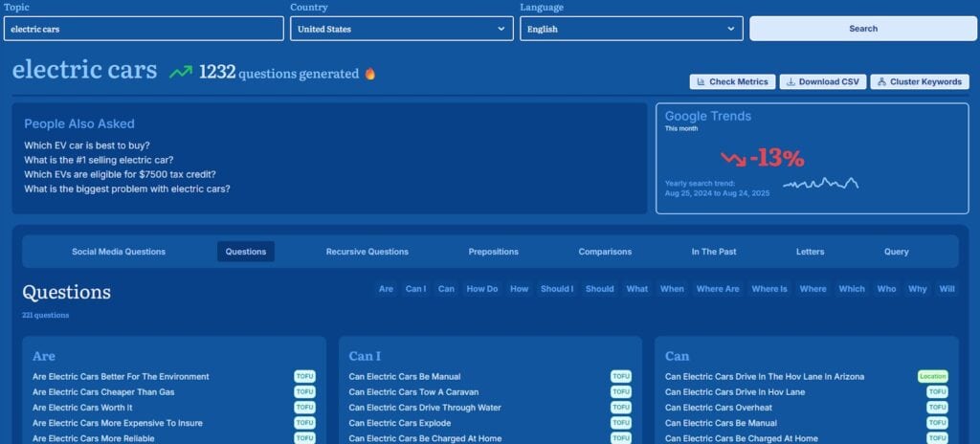
Task: Click 'Can Electric Cars Drive In Hov Lane'
Action: tap(735, 392)
